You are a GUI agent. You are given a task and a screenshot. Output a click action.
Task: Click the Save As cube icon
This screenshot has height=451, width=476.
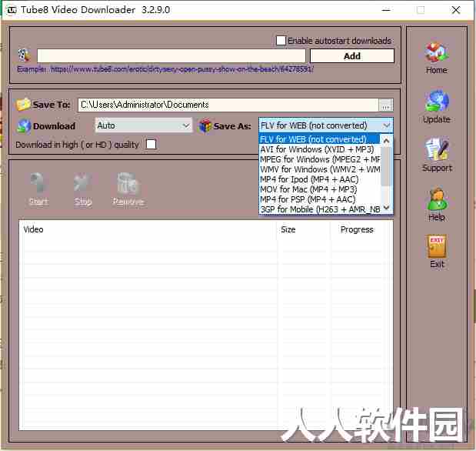(205, 125)
